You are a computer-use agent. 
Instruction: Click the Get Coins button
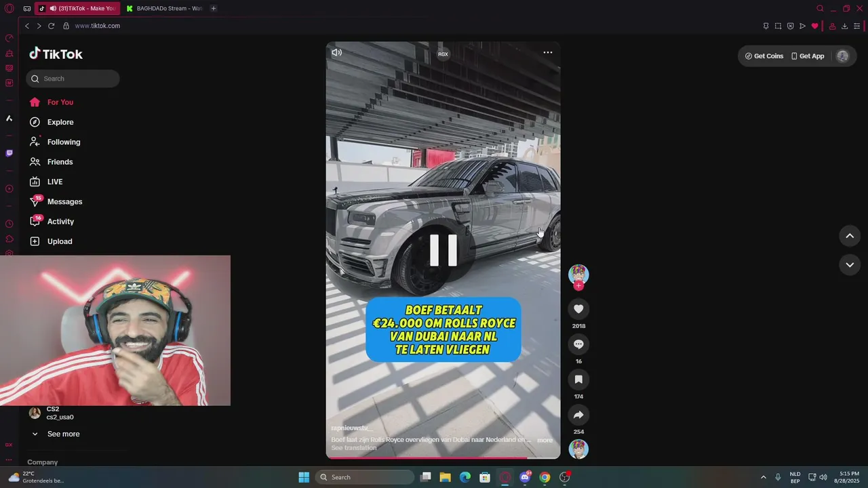point(764,56)
